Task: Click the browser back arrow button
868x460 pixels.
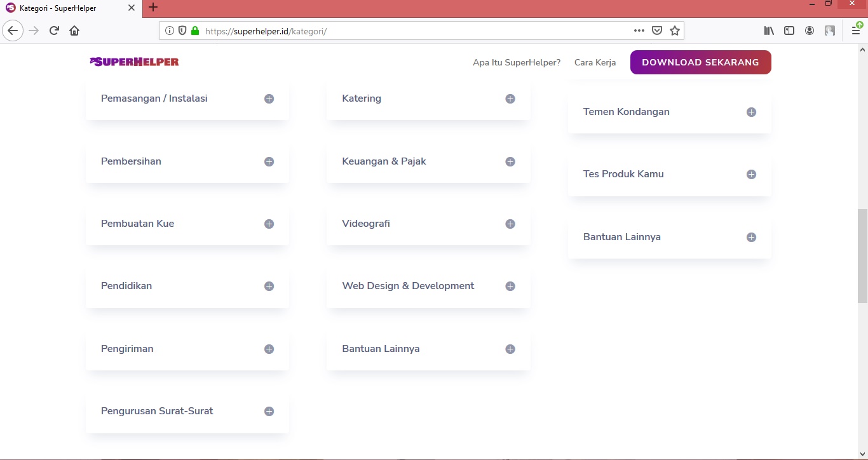Action: [13, 30]
